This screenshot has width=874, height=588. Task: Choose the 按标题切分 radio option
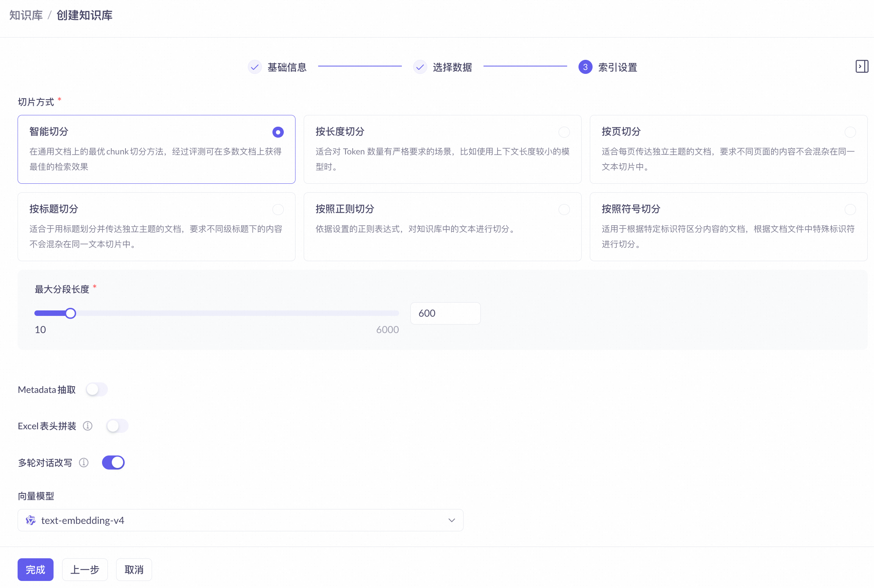click(278, 210)
